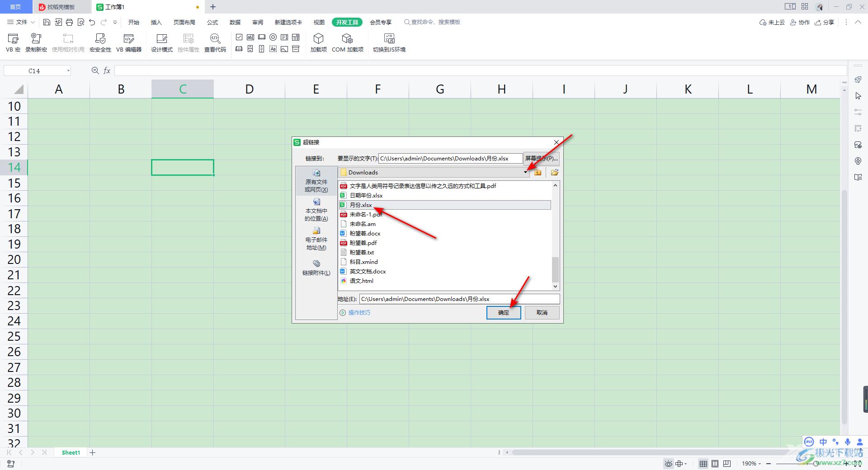Select 语文.html in file list

tap(361, 281)
